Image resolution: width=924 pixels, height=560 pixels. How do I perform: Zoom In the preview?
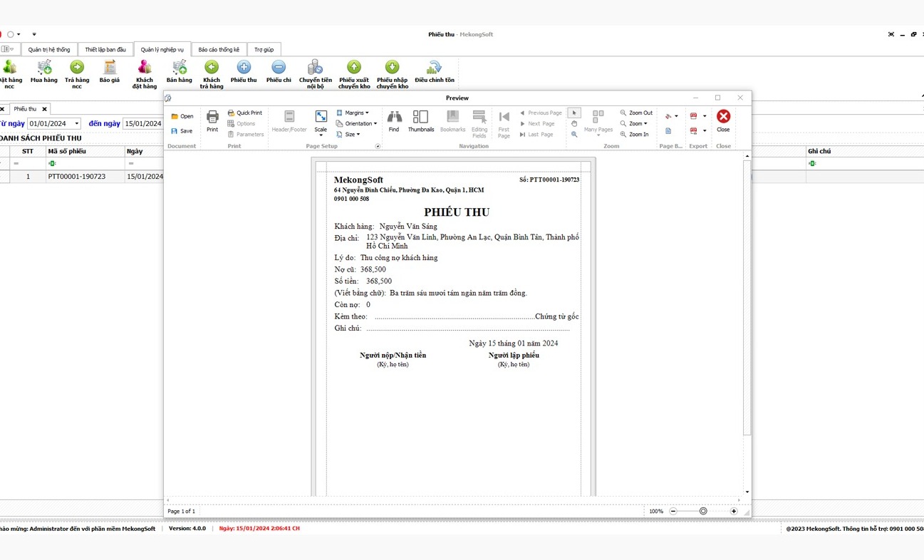(x=635, y=134)
